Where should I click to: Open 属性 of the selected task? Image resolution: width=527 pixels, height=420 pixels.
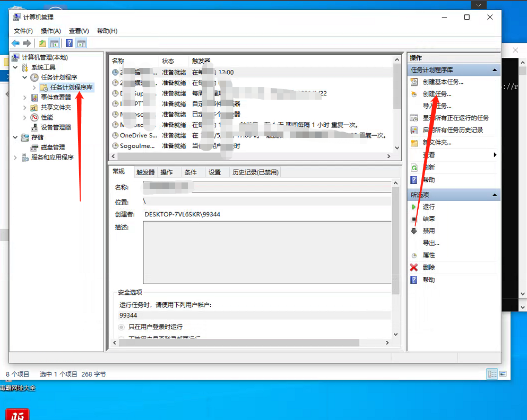[x=428, y=255]
